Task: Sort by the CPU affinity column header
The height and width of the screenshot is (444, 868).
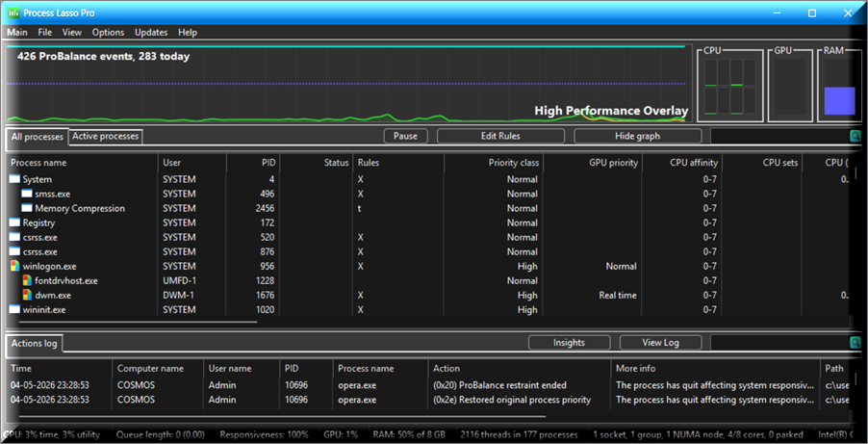Action: pyautogui.click(x=682, y=163)
